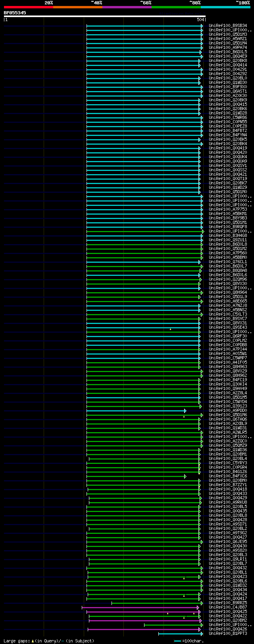Select label UniRef100_B9RRZ5

228,603
